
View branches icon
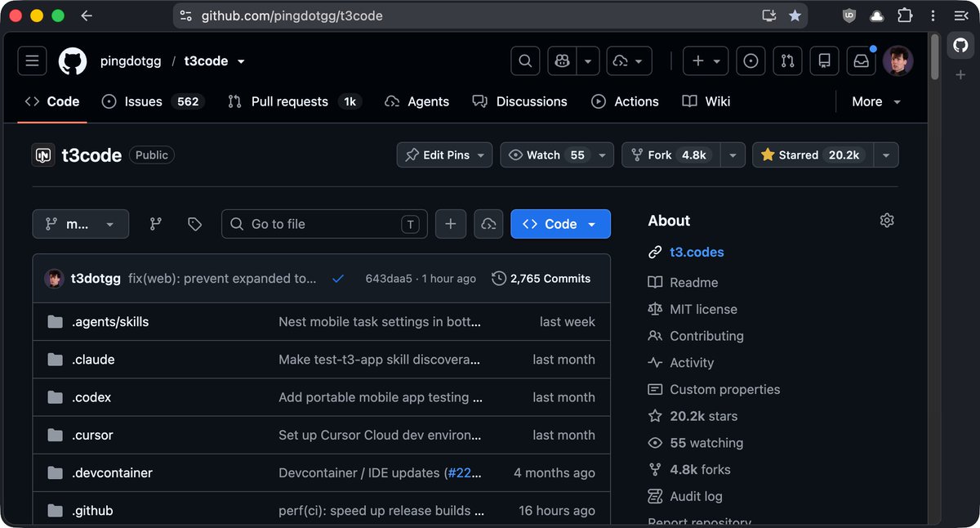click(x=156, y=224)
